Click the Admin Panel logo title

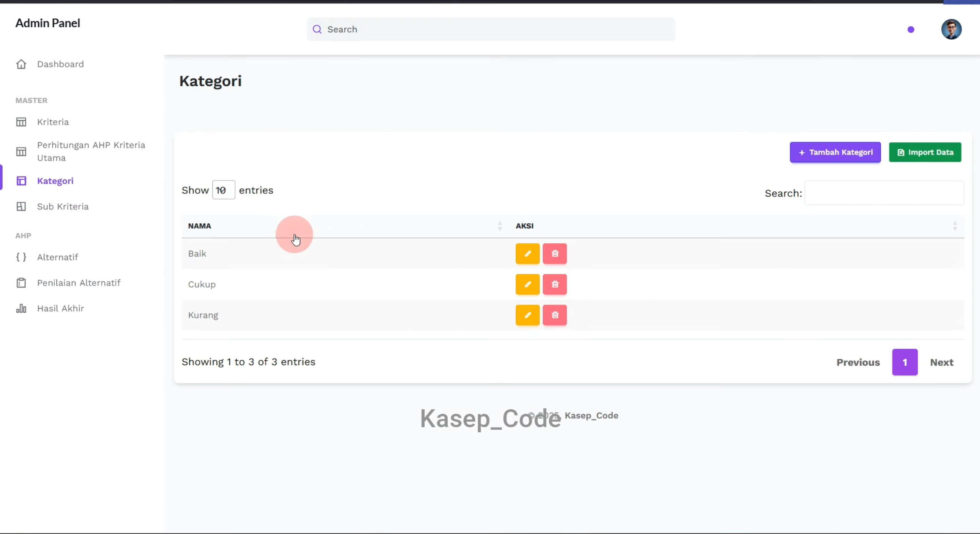[48, 23]
